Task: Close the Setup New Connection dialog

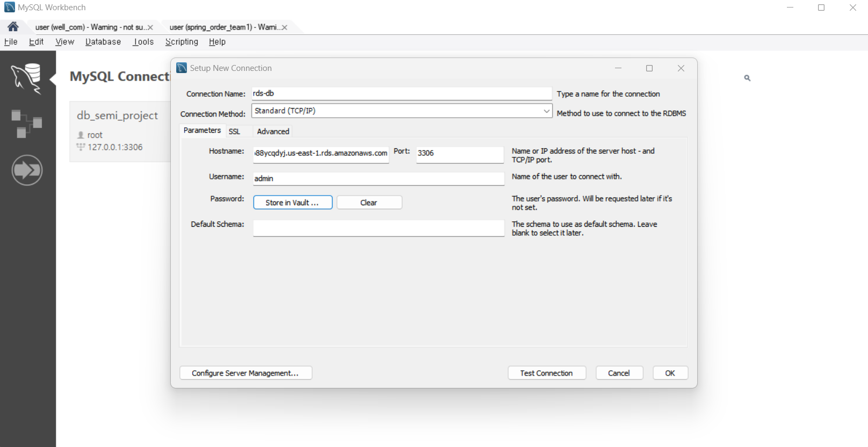Action: tap(681, 68)
